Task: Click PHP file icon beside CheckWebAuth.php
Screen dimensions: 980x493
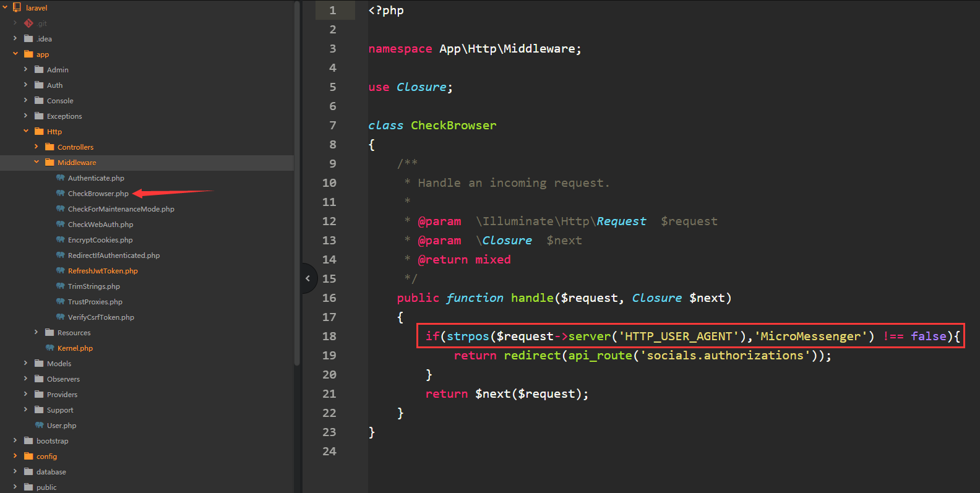Action: (60, 224)
